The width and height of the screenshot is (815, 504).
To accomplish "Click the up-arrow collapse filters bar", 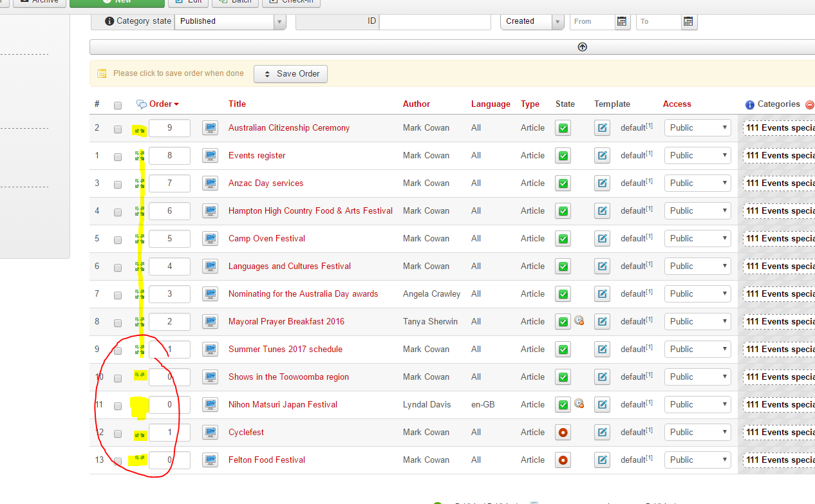I will (x=582, y=47).
